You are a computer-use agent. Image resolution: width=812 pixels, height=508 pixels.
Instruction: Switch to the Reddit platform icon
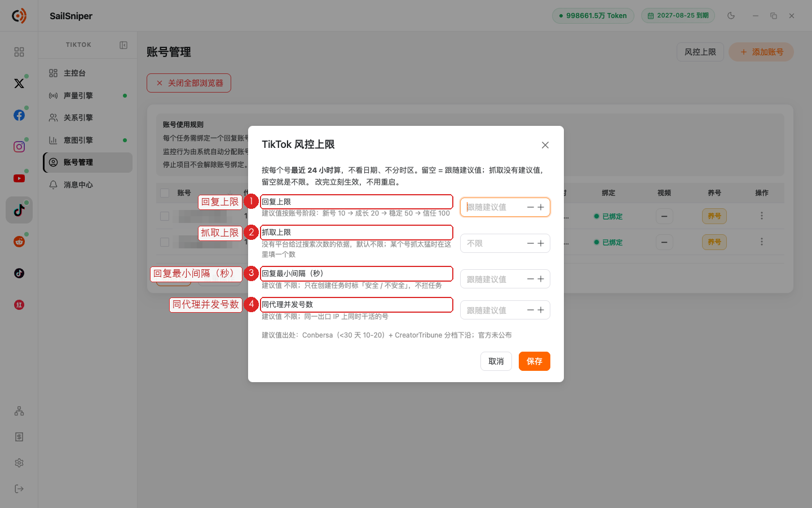19,242
